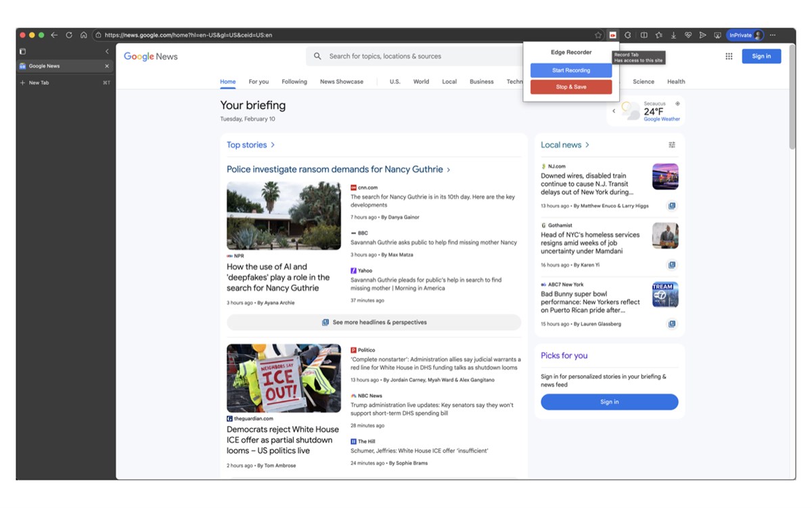Screen dimensions: 812x508
Task: Expand See more headlines & perspectives
Action: tap(374, 322)
